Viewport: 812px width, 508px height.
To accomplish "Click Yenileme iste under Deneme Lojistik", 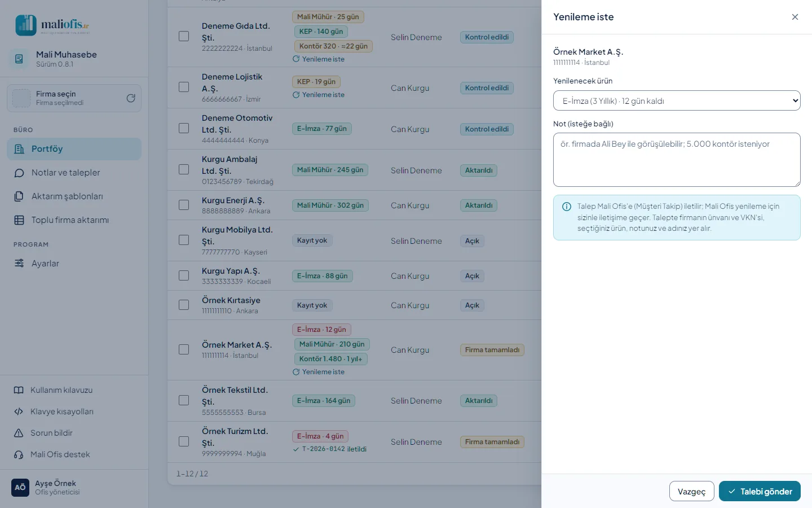I will pos(319,95).
